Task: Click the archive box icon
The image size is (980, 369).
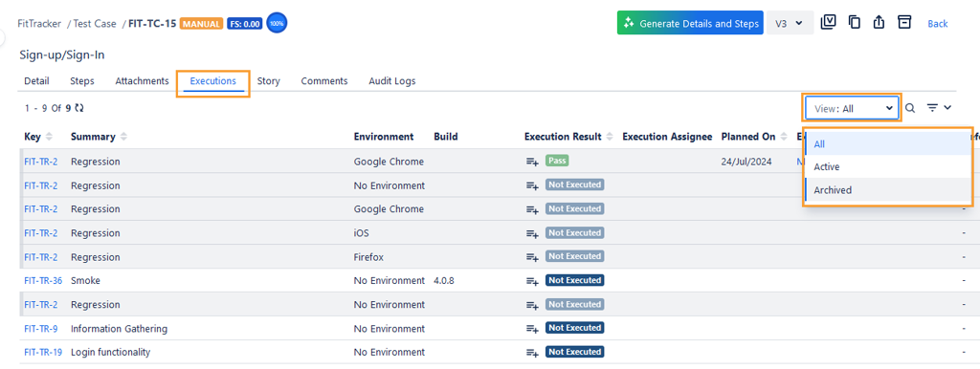Action: tap(904, 22)
